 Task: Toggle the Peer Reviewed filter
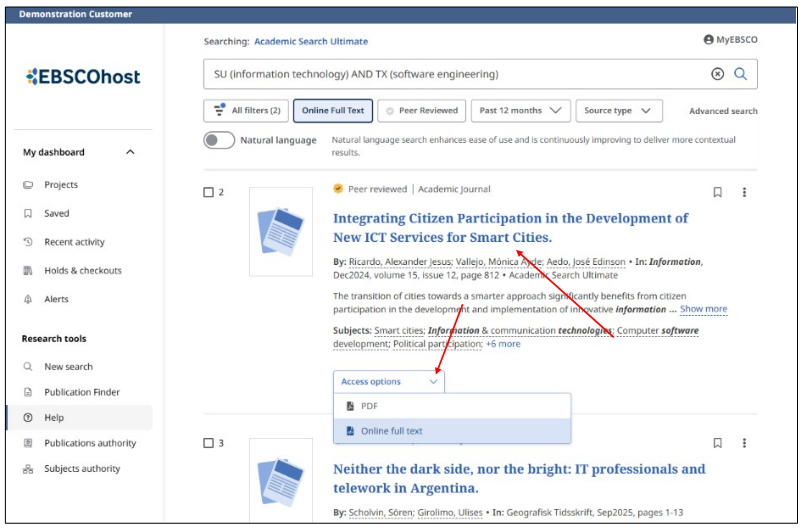pos(421,111)
